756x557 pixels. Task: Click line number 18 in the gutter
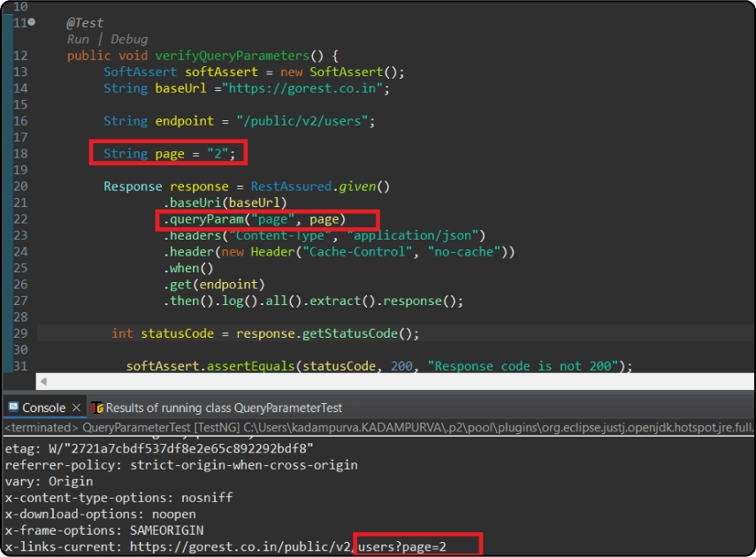pos(19,153)
